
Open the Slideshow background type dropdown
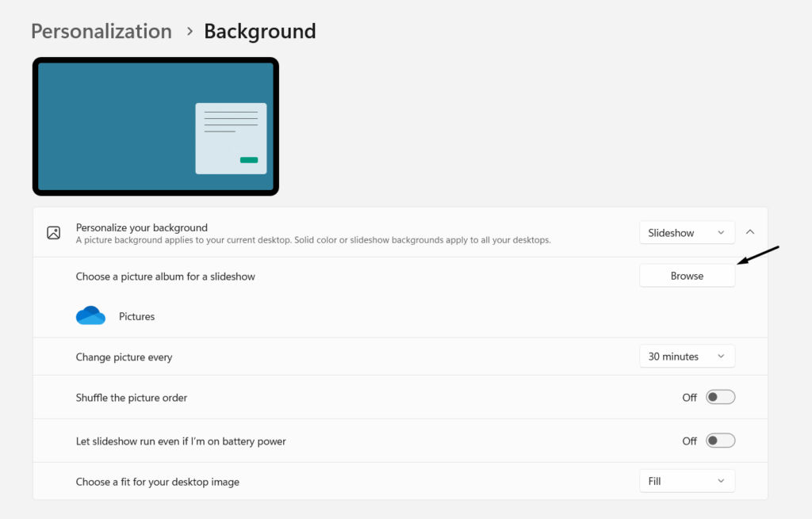click(x=687, y=233)
